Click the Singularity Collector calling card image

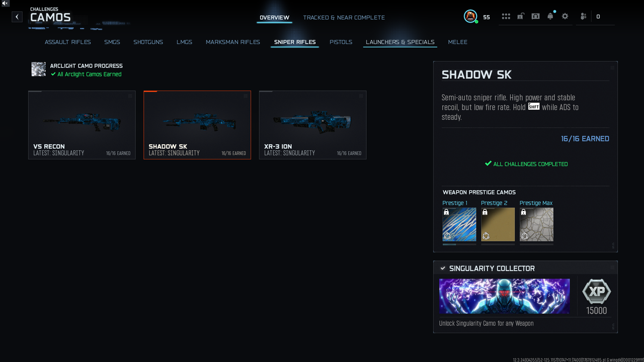(x=505, y=296)
